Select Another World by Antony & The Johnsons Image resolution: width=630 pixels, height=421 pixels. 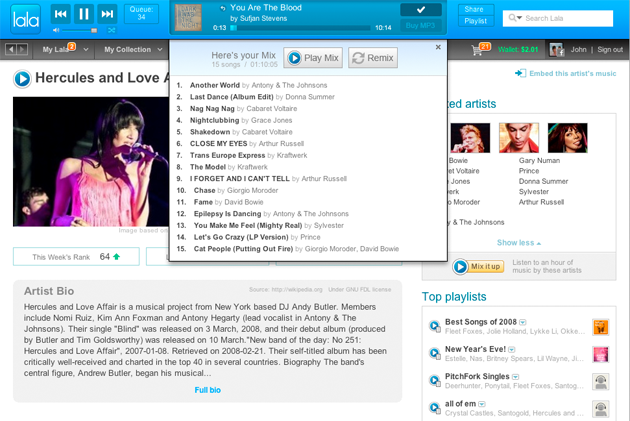(258, 85)
